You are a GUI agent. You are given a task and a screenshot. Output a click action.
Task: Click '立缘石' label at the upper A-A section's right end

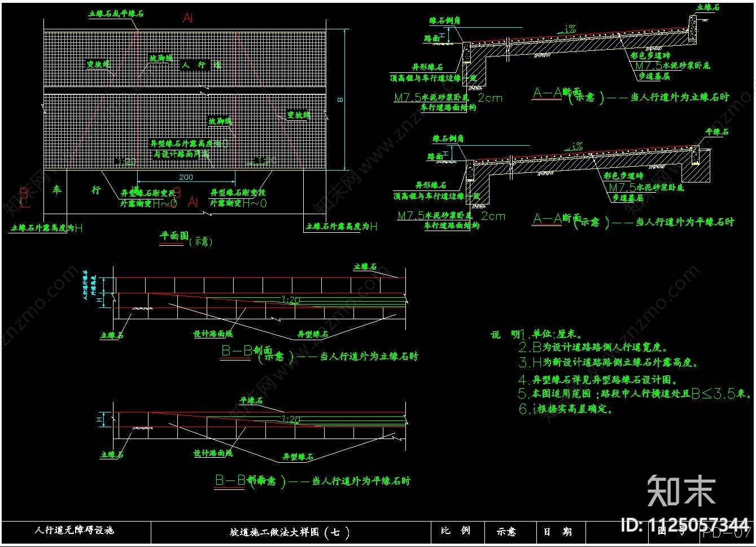pos(708,7)
